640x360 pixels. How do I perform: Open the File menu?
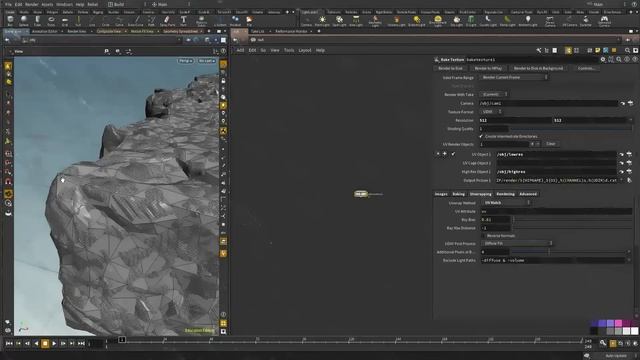click(8, 4)
